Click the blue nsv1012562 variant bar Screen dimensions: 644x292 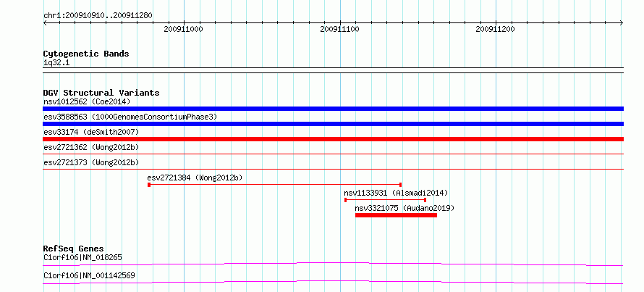pyautogui.click(x=334, y=109)
